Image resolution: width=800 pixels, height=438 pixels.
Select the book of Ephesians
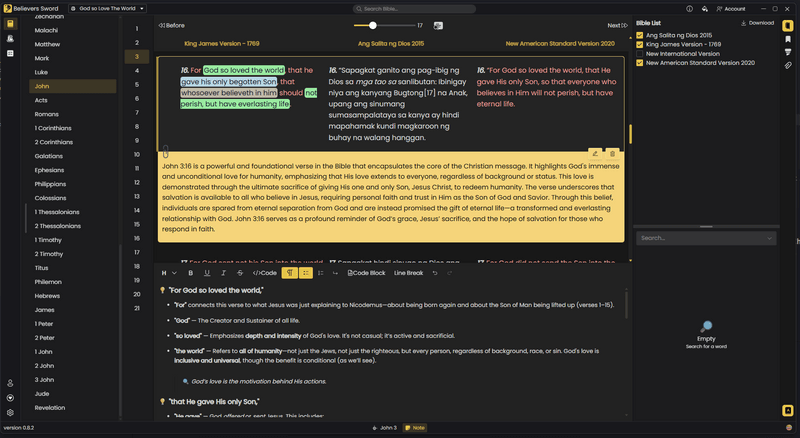[72, 170]
